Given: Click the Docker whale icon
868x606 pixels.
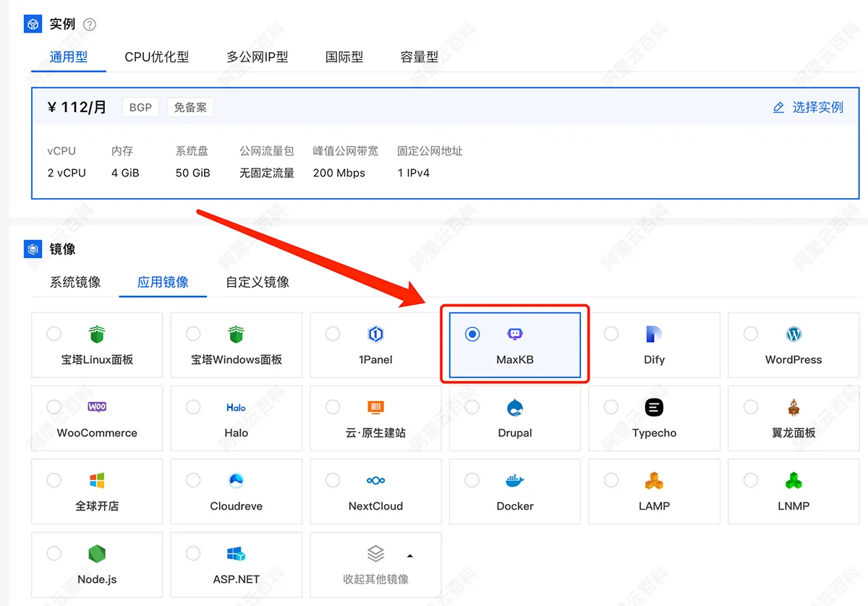Looking at the screenshot, I should tap(514, 479).
